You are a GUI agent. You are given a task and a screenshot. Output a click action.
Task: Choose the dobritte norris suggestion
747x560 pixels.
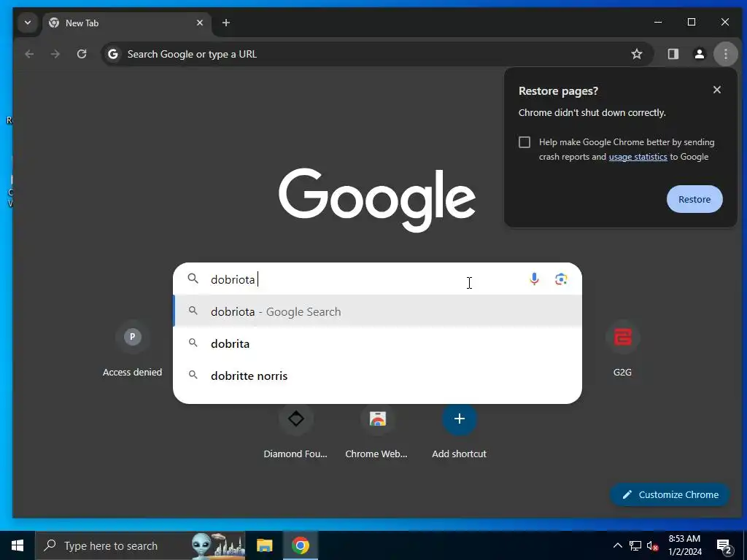[x=377, y=376]
